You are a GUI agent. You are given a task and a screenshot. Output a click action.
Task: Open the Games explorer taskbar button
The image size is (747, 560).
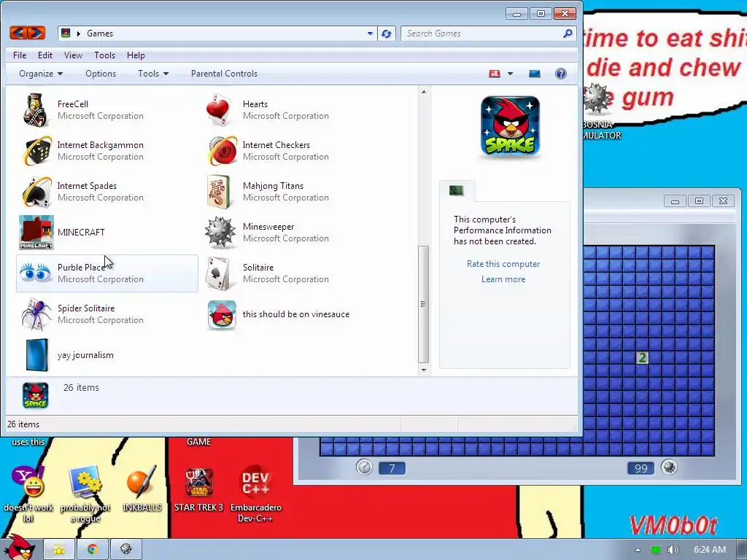(59, 550)
